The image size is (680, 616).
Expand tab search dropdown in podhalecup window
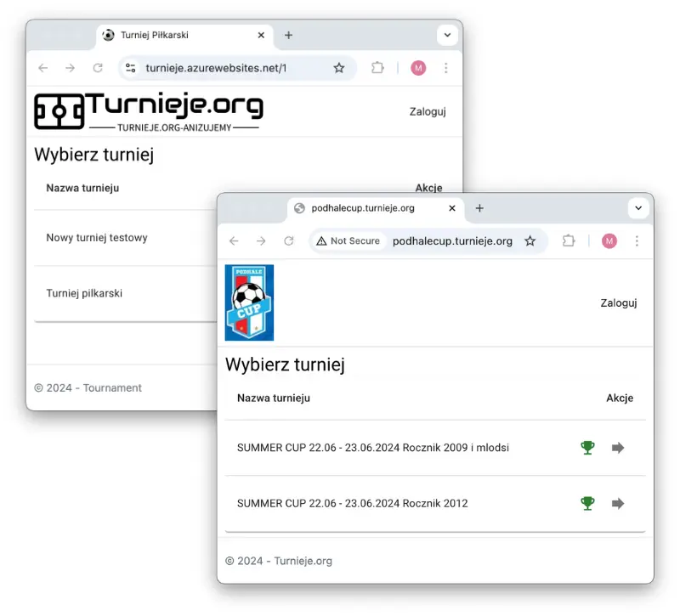[x=638, y=208]
